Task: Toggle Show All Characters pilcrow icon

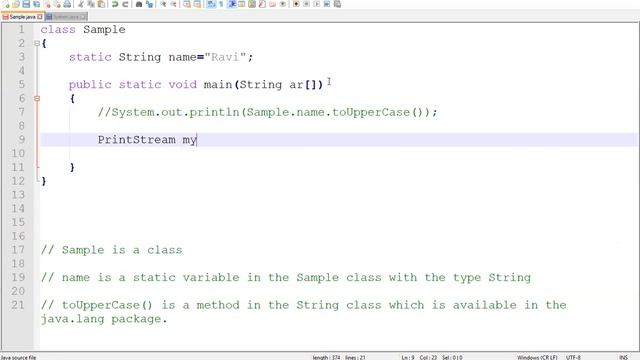Action: (221, 4)
